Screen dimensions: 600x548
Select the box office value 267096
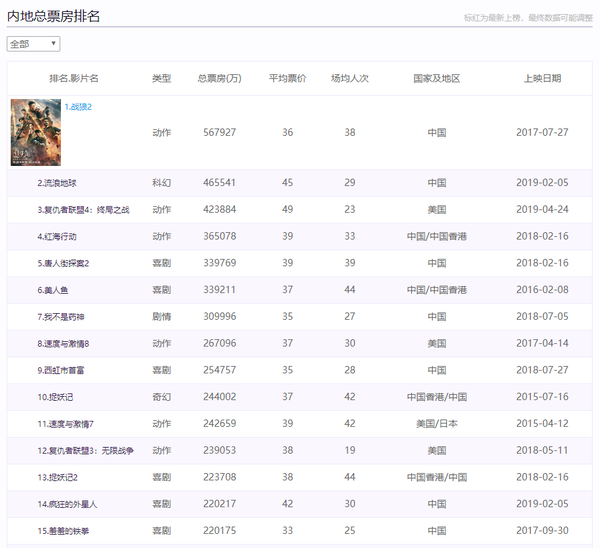tap(220, 343)
